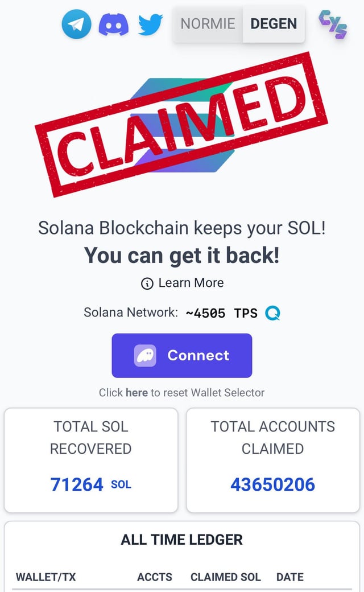Open the Twitter profile icon
364x592 pixels.
click(151, 24)
